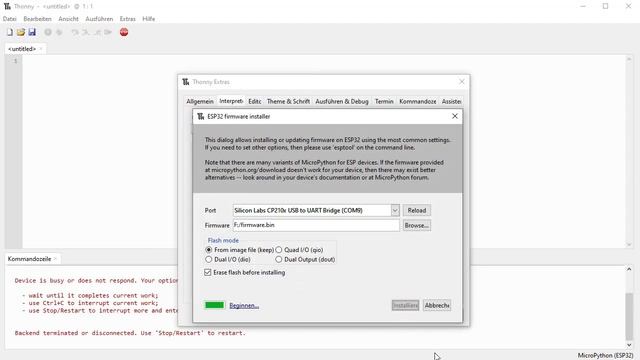
Task: Click the red Stop/Restart icon
Action: pyautogui.click(x=124, y=32)
